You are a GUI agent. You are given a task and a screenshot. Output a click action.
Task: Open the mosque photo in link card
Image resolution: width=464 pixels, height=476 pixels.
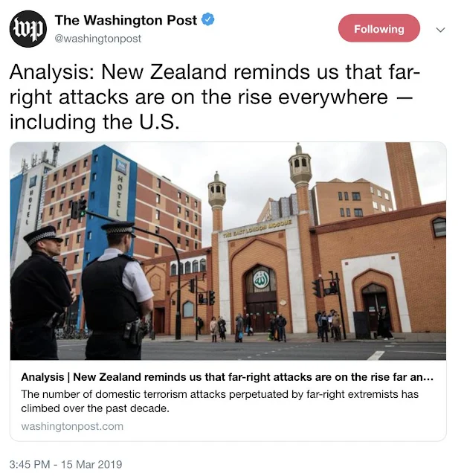click(228, 251)
